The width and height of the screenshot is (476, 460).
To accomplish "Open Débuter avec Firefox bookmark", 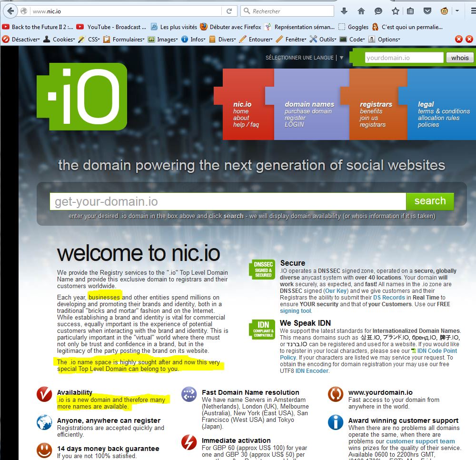I will click(x=230, y=27).
